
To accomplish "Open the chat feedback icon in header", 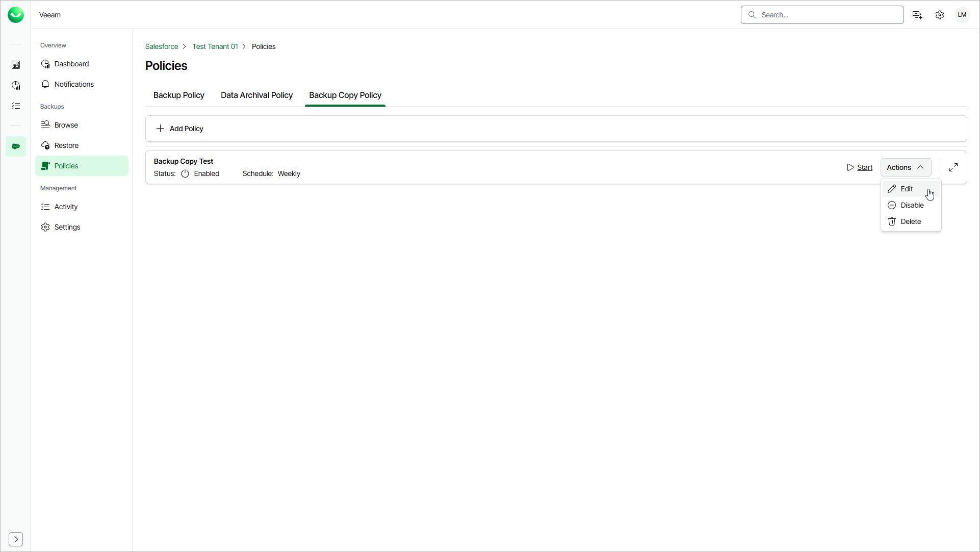I will 917,15.
